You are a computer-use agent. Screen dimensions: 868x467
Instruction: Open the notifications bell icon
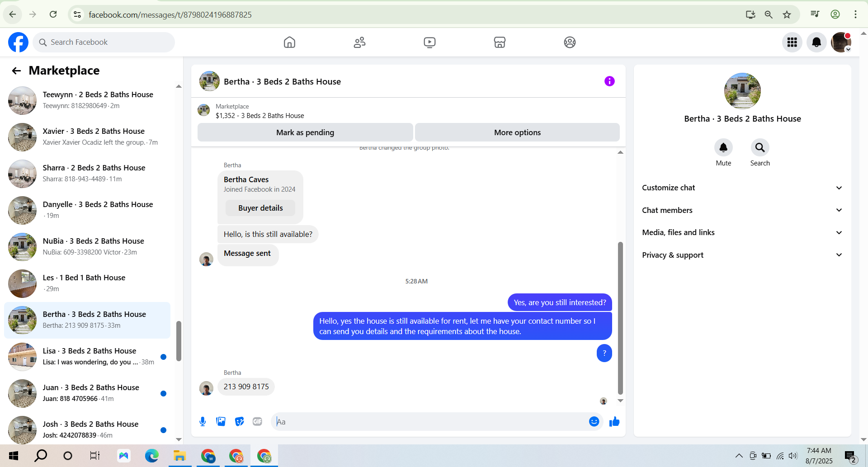[816, 42]
